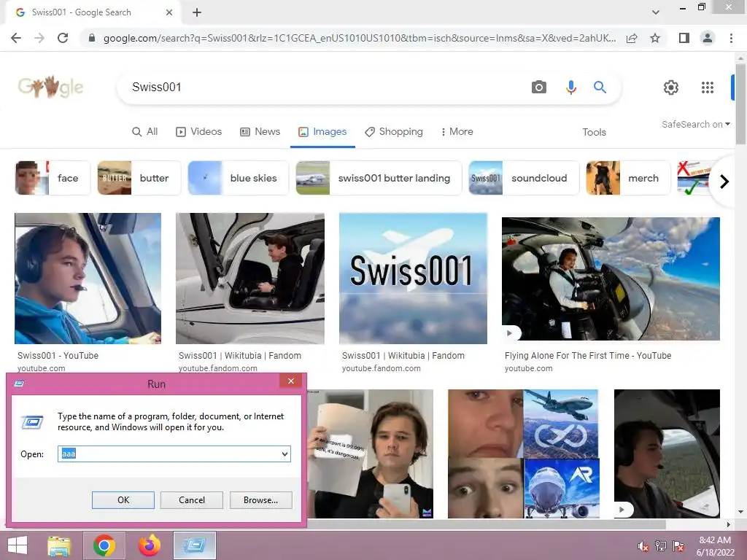The height and width of the screenshot is (560, 747).
Task: Close the Run dialog with X
Action: 290,381
